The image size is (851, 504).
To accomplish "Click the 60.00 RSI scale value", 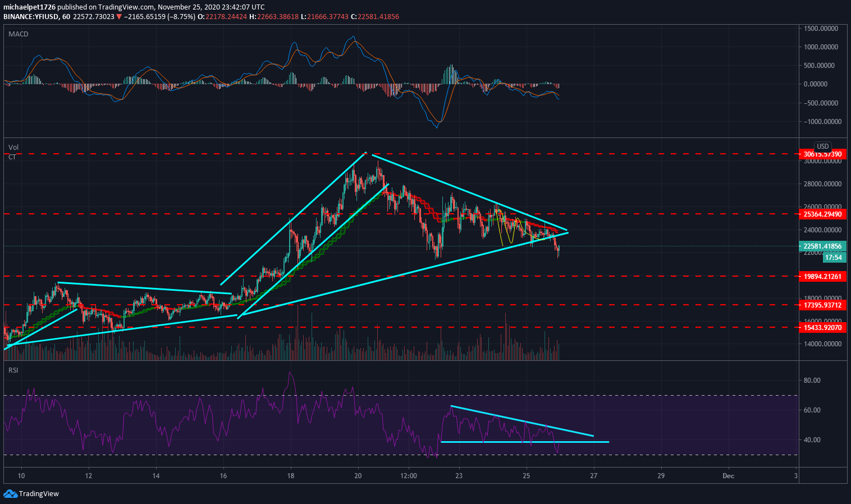I will tap(812, 410).
